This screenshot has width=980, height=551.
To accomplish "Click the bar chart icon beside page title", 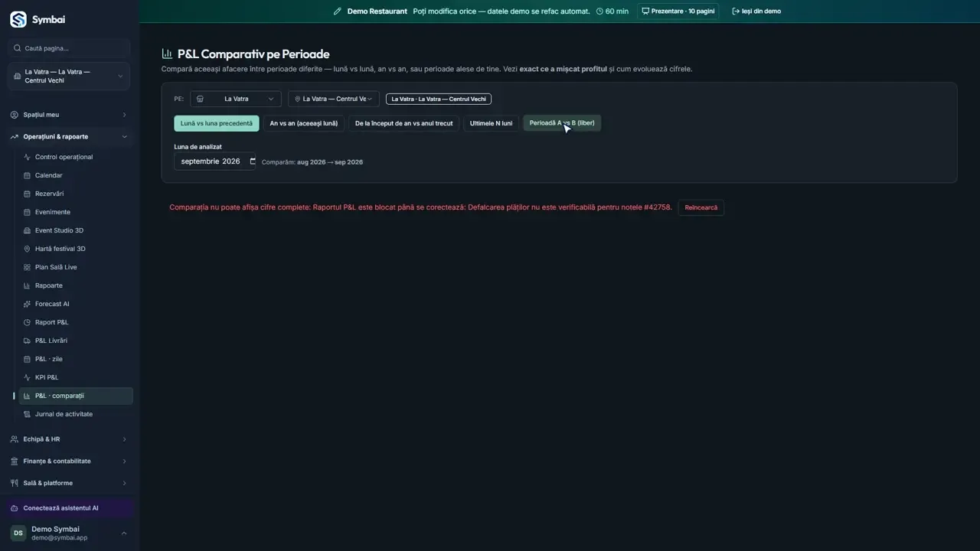I will point(167,54).
